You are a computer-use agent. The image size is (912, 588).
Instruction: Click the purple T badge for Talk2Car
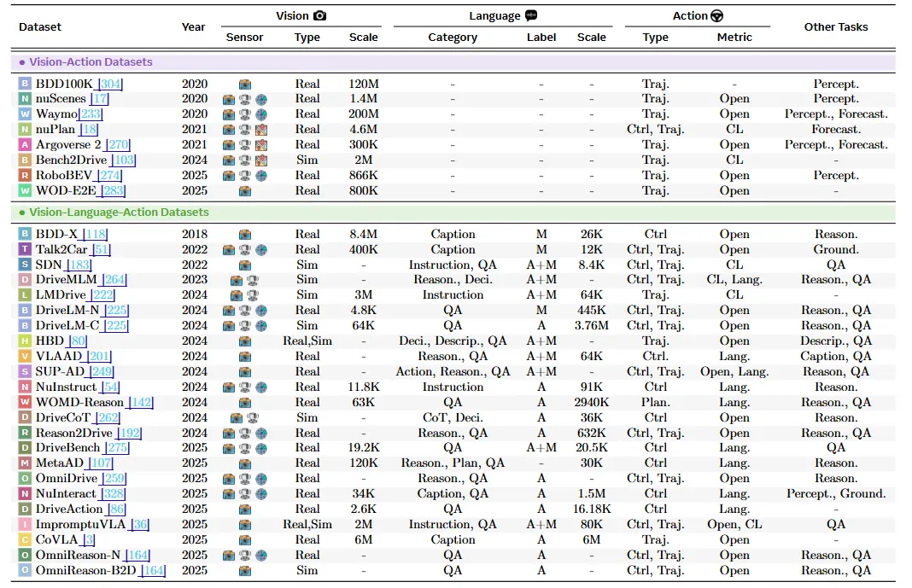pyautogui.click(x=25, y=249)
